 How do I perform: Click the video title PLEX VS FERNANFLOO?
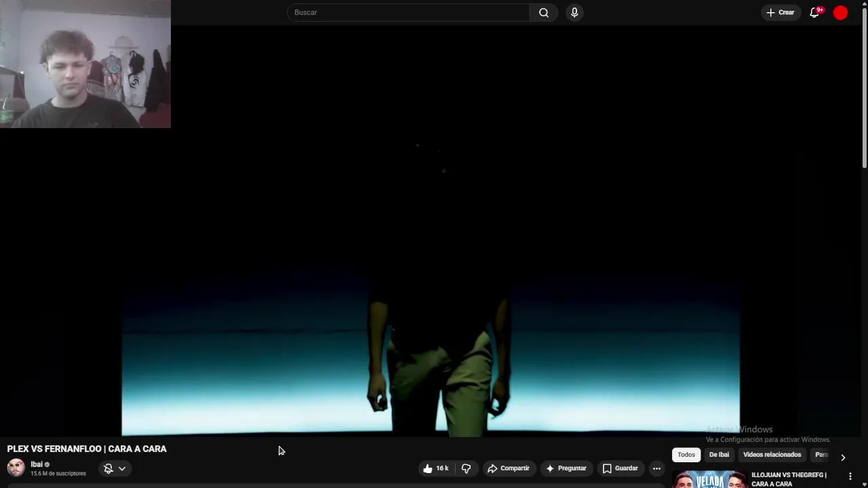pos(87,449)
